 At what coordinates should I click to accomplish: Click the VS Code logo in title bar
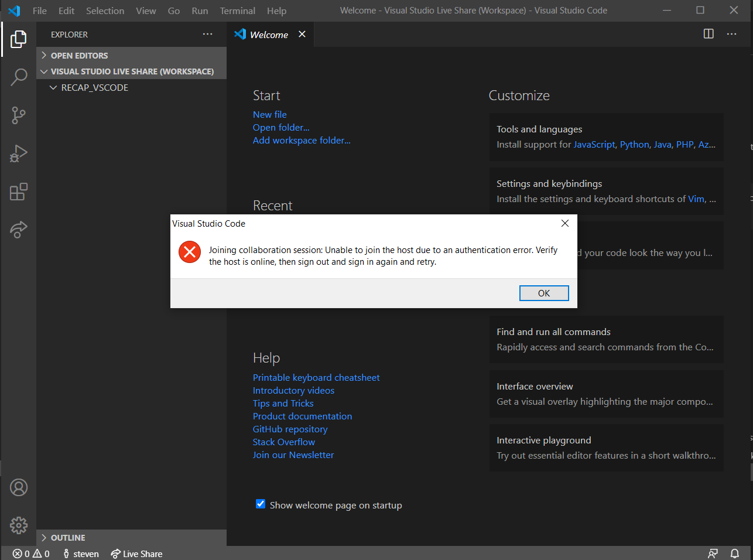pyautogui.click(x=14, y=11)
